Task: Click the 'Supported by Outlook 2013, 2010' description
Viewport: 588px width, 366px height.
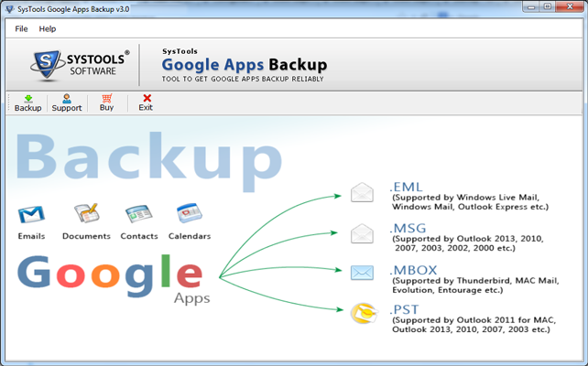Action: [468, 243]
